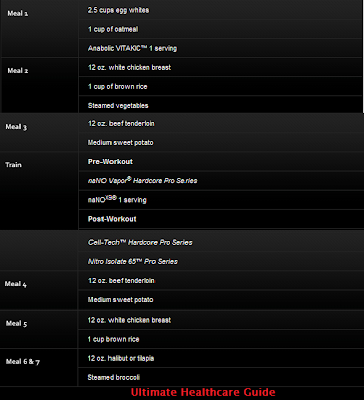Click the Train row label
The width and height of the screenshot is (364, 400).
pyautogui.click(x=13, y=165)
